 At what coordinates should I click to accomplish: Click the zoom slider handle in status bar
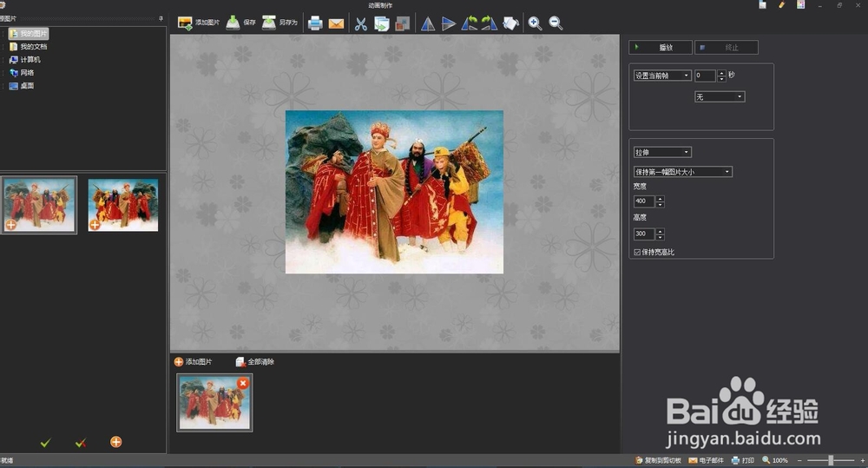[831, 460]
